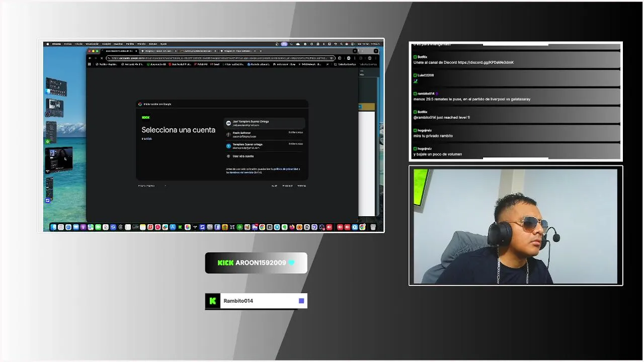Image resolution: width=644 pixels, height=362 pixels.
Task: Click 'Selecciona una cuenta' heading
Action: point(179,130)
